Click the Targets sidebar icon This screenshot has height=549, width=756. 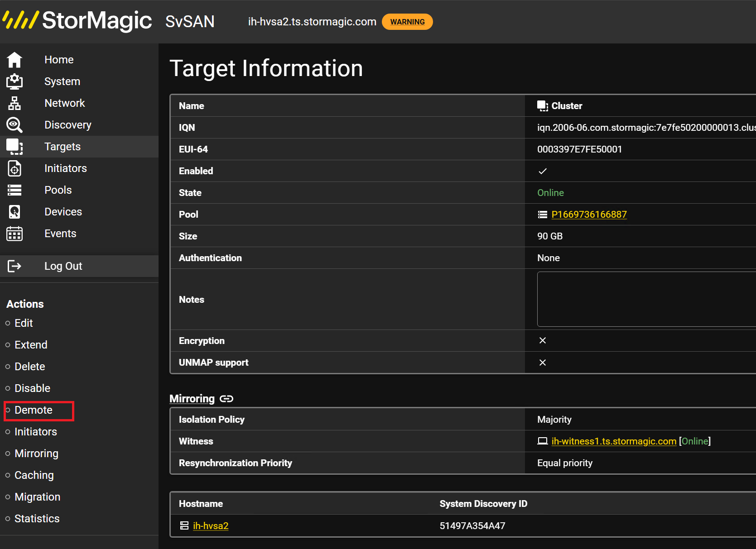[14, 147]
